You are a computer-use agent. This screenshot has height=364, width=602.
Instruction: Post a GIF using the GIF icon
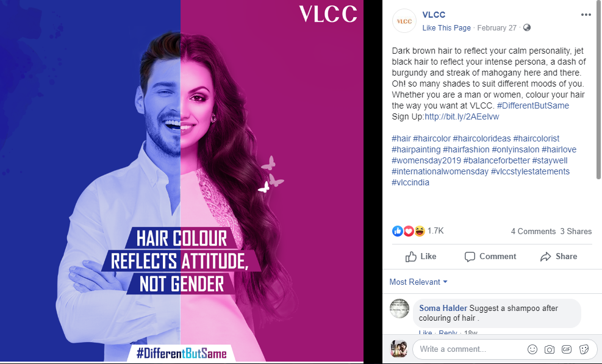click(566, 349)
